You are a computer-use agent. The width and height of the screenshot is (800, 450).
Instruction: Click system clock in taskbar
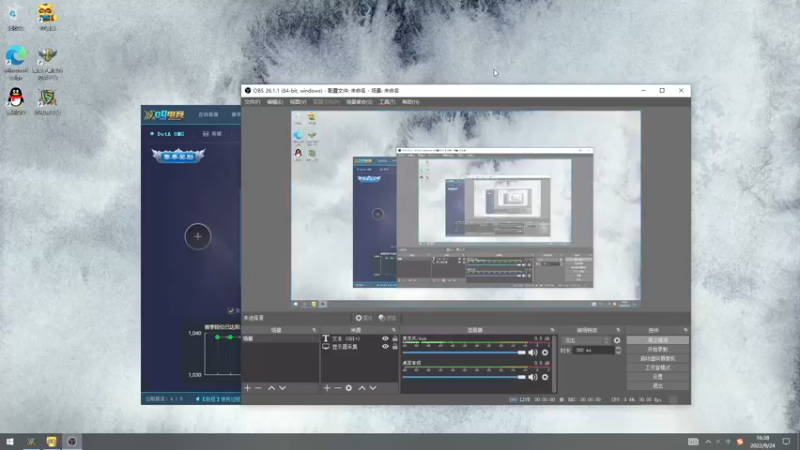(763, 442)
